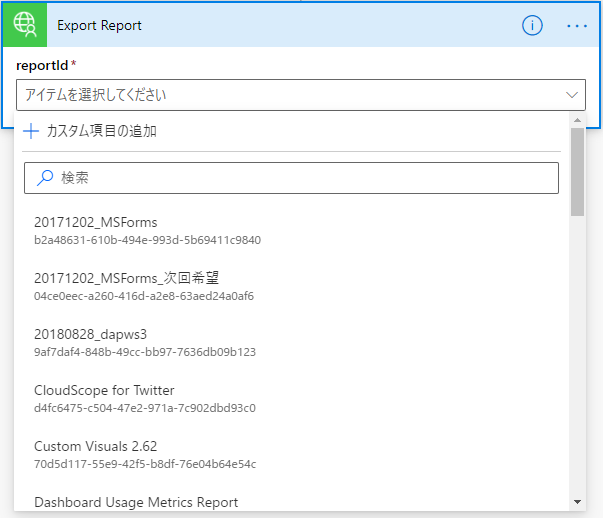Select the Custom Visuals 2.62 report
603x518 pixels.
point(95,446)
